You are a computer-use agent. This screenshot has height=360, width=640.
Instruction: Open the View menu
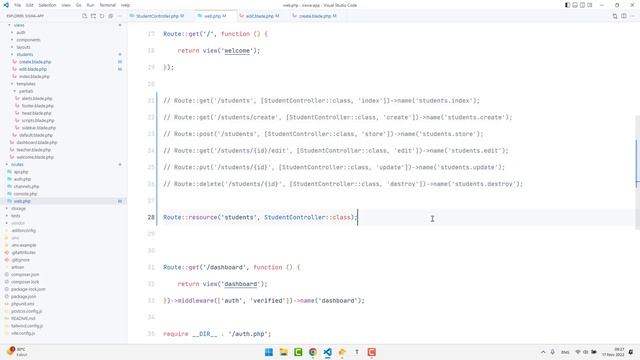click(x=66, y=5)
